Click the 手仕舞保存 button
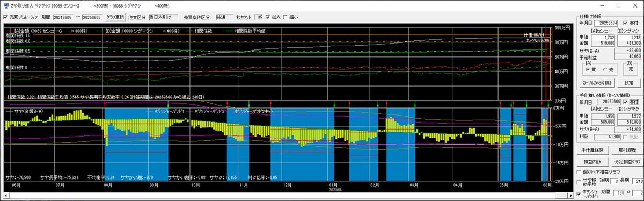 (x=593, y=150)
